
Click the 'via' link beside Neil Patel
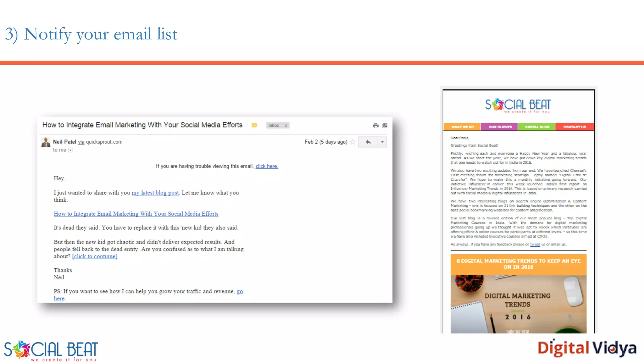pos(81,142)
